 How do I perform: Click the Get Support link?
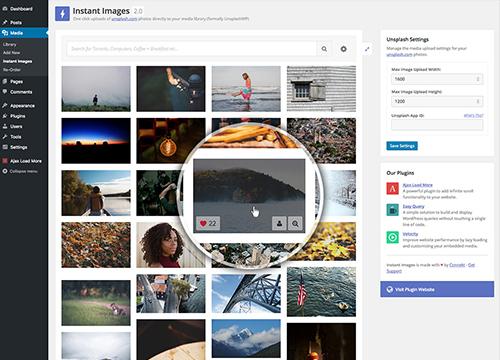tap(471, 265)
